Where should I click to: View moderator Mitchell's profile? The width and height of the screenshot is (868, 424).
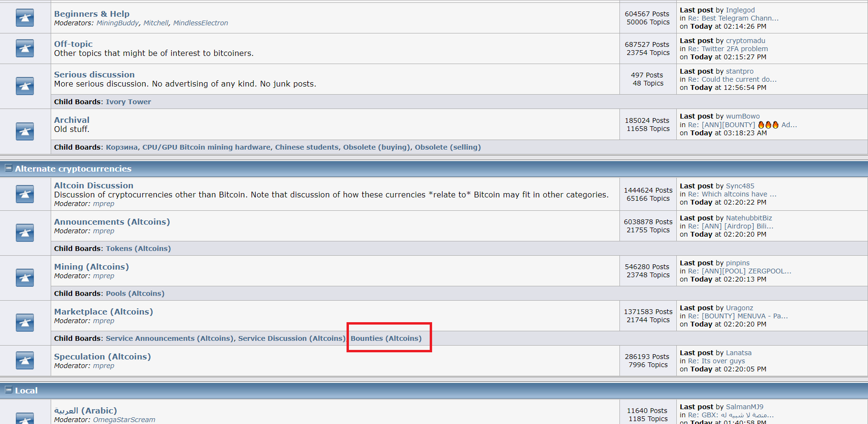coord(156,23)
